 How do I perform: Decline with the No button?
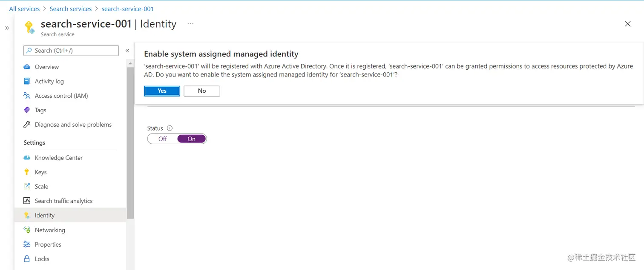[x=202, y=91]
